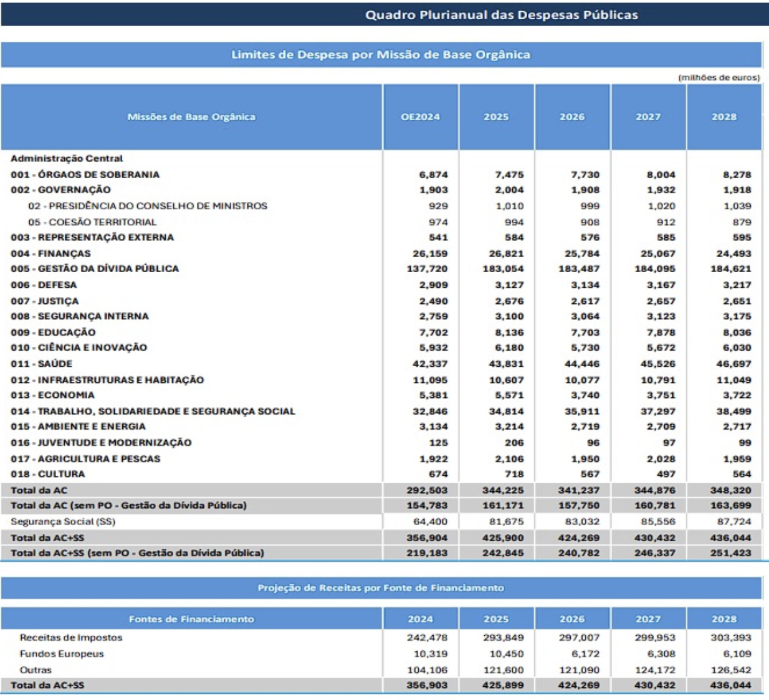
Task: Select the value 303,393 for Receitas de Impostos
Action: pyautogui.click(x=731, y=638)
